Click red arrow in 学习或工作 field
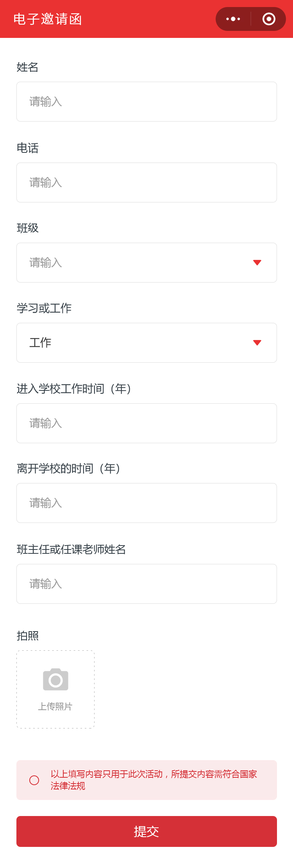 (257, 343)
